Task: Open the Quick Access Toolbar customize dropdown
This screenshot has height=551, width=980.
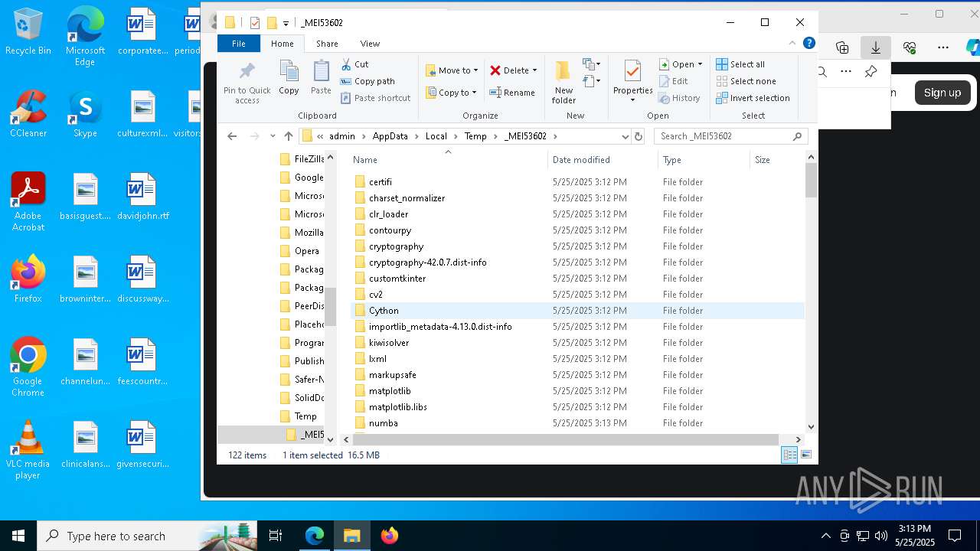Action: [286, 23]
